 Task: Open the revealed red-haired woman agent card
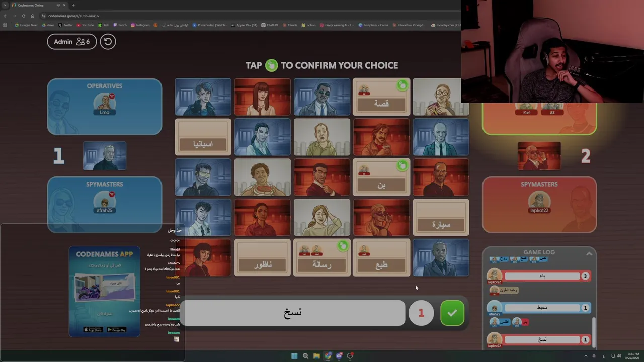[262, 97]
